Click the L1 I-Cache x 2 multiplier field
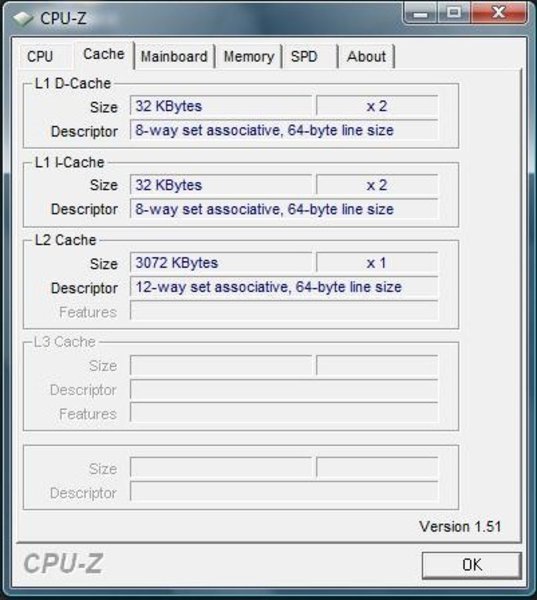Viewport: 537px width, 600px height. pos(377,185)
